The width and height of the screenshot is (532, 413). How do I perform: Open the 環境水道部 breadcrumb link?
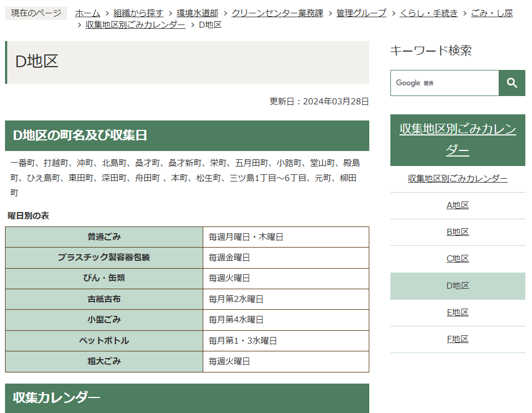click(197, 13)
